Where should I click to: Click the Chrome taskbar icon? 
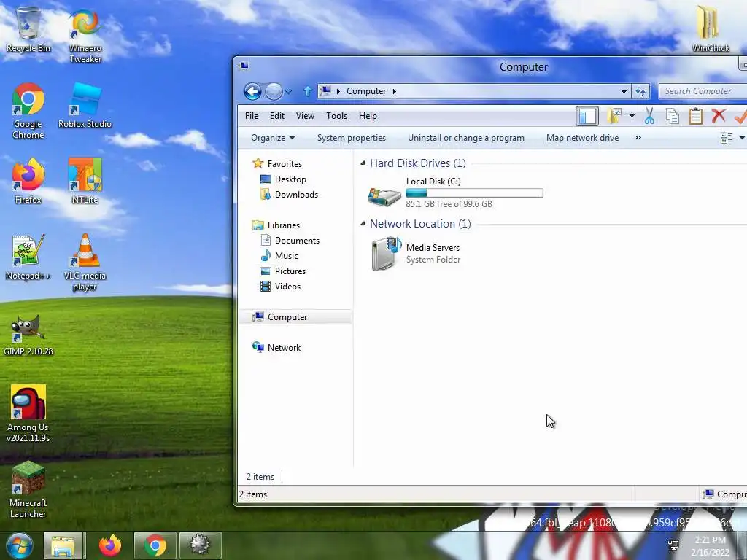[x=155, y=545]
